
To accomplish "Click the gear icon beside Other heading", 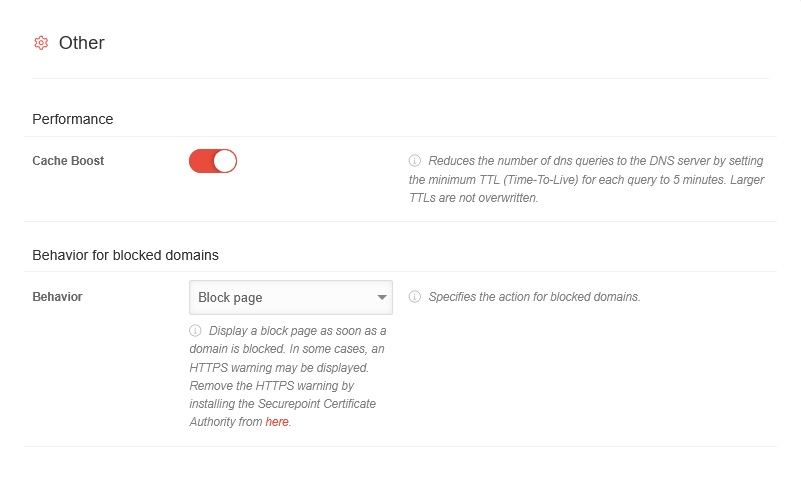I will [41, 43].
